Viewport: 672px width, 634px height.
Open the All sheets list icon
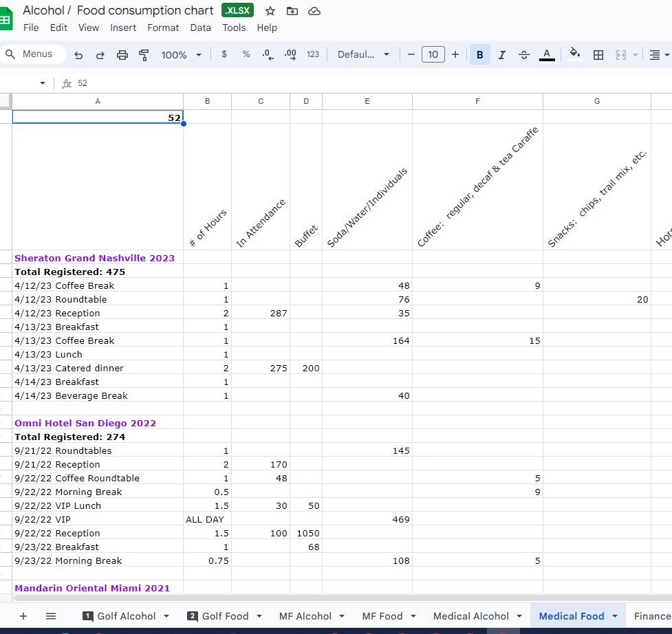pyautogui.click(x=51, y=616)
